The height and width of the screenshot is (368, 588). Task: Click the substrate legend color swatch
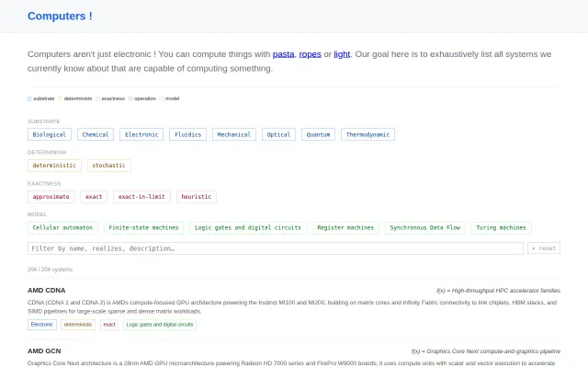click(29, 98)
